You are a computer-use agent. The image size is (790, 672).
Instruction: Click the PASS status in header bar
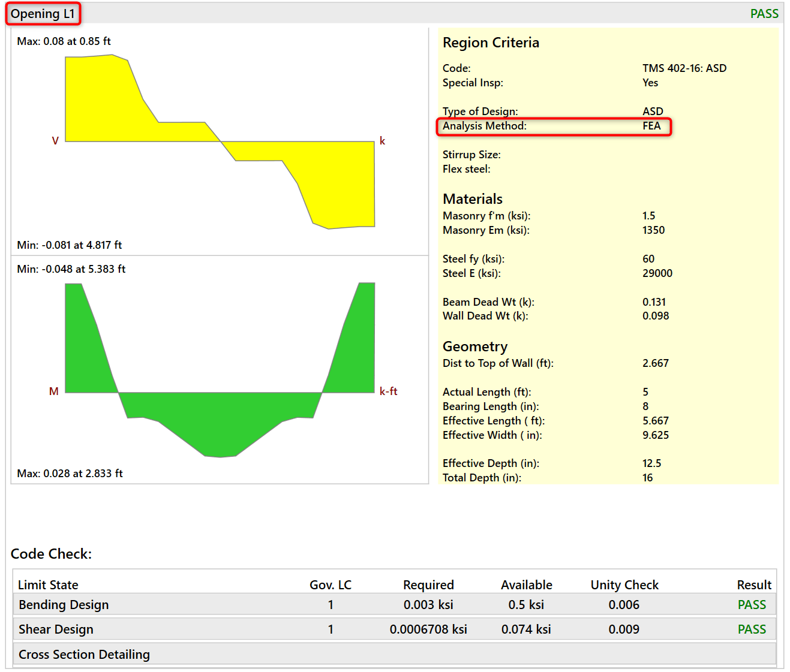(x=764, y=14)
